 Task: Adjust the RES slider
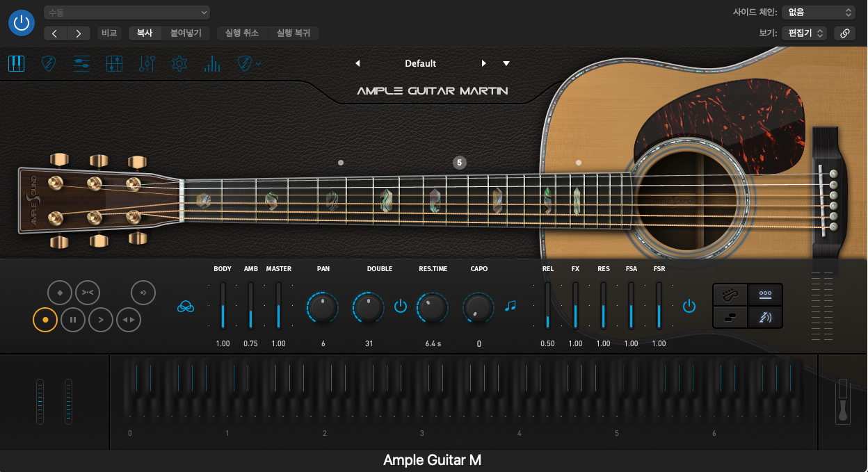(603, 305)
